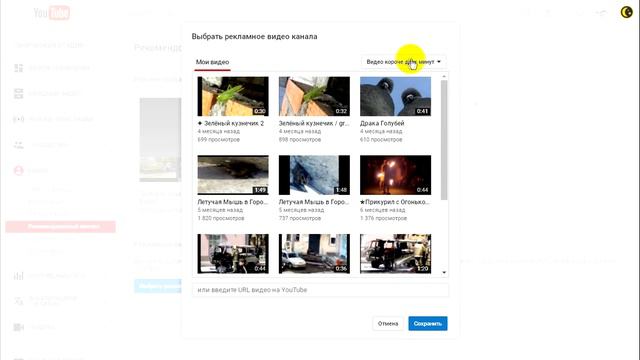Select the 1:20 firefighter video thumbnail
The width and height of the screenshot is (640, 360).
coord(396,253)
